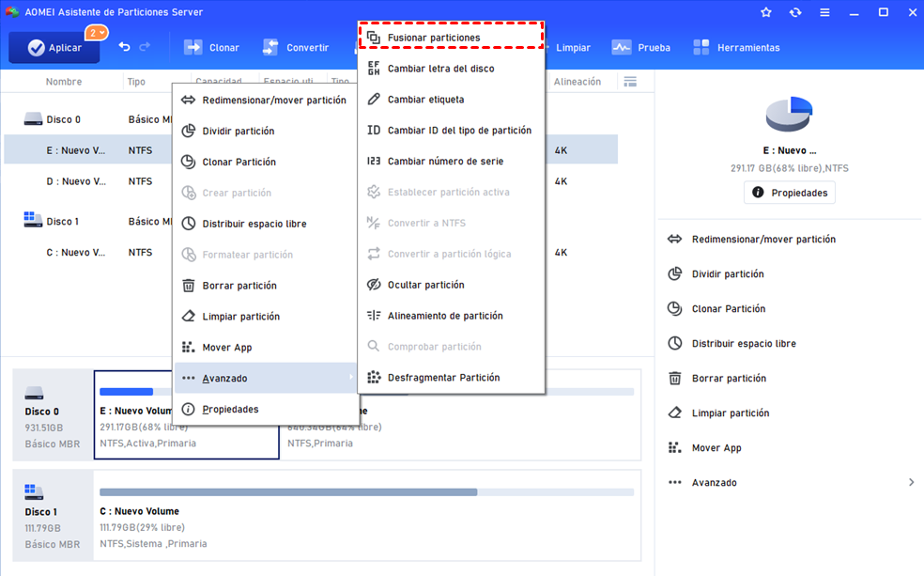Redo the operation
924x576 pixels.
[145, 47]
